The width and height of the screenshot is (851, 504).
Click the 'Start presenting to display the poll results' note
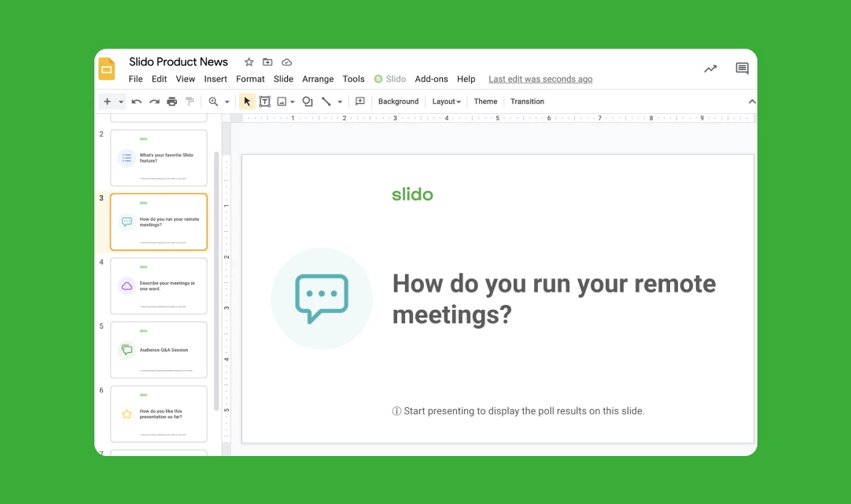click(518, 410)
